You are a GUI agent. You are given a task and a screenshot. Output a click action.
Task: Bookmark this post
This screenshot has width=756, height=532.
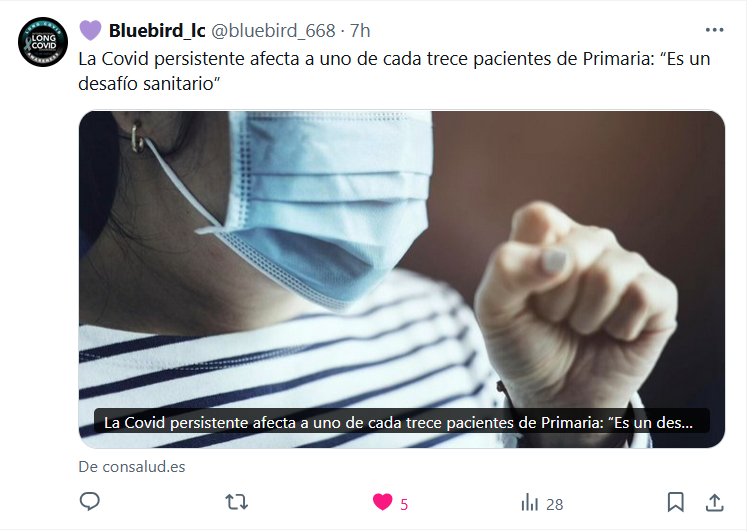click(675, 502)
